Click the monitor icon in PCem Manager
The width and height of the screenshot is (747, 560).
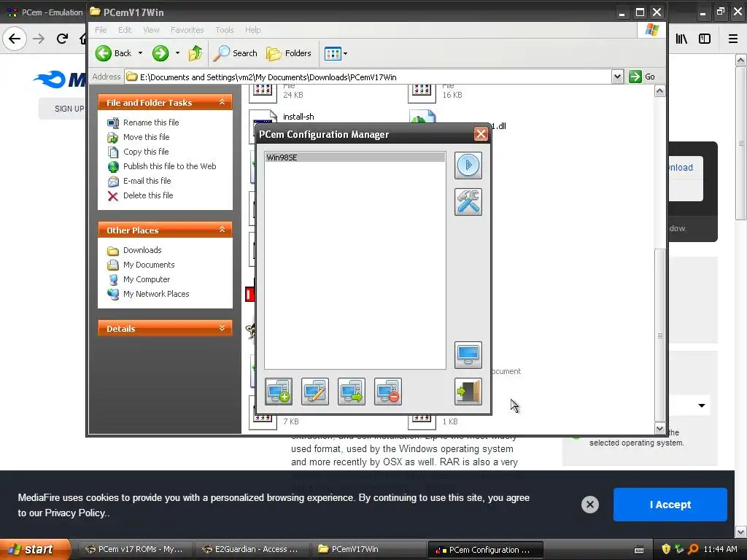[468, 355]
